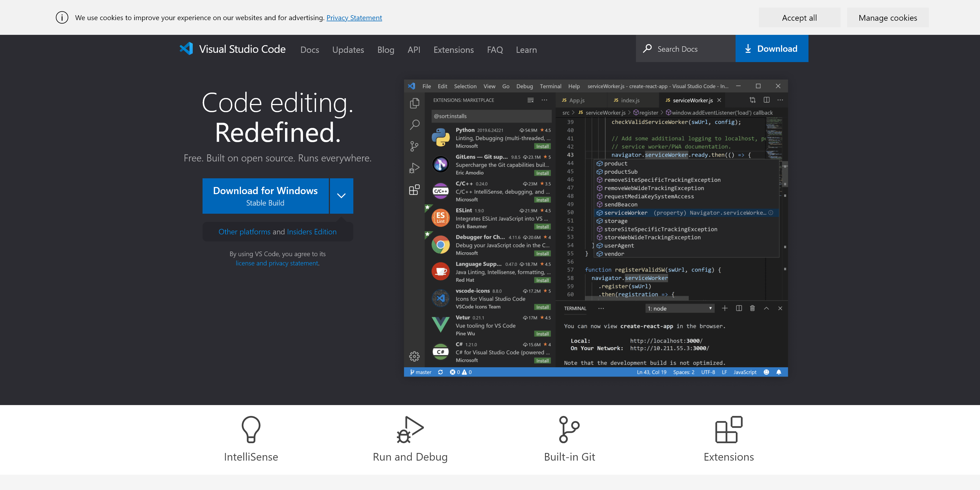The image size is (980, 490).
Task: Click the JavaScript language mode indicator
Action: 745,372
